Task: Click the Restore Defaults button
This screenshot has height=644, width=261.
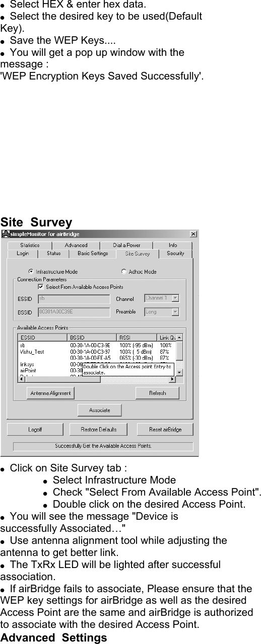Action: 99,430
